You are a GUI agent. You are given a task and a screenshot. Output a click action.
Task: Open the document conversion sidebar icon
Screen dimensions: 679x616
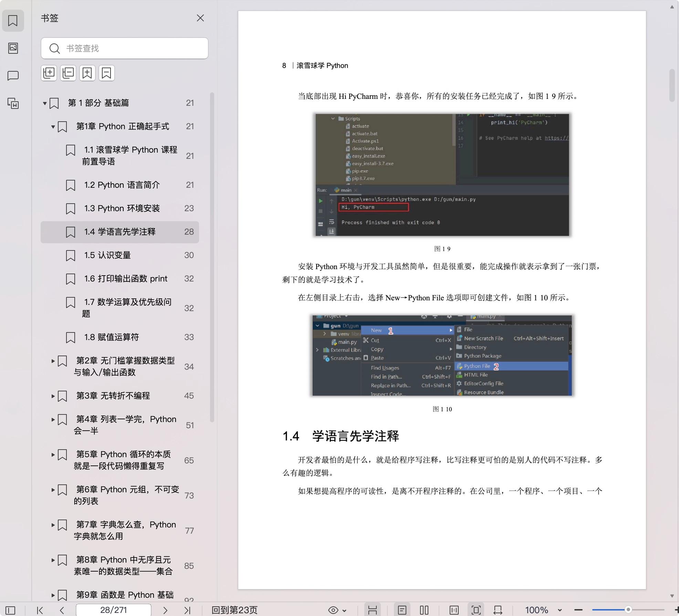pyautogui.click(x=13, y=103)
